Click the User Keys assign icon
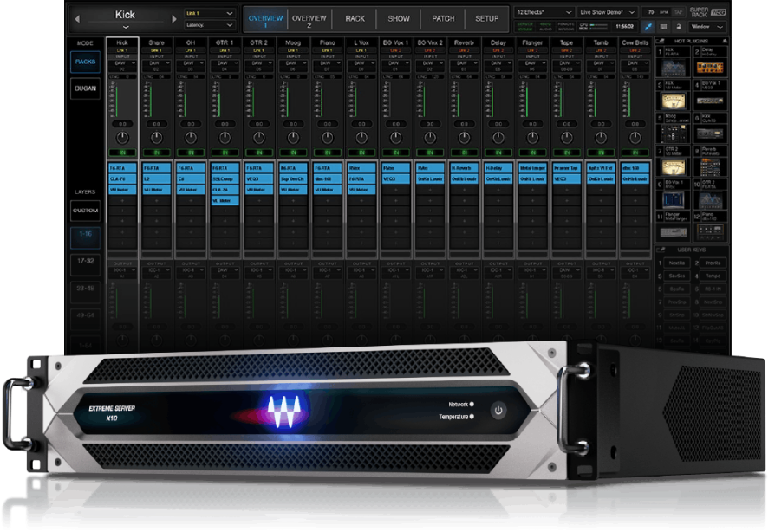 [x=661, y=250]
